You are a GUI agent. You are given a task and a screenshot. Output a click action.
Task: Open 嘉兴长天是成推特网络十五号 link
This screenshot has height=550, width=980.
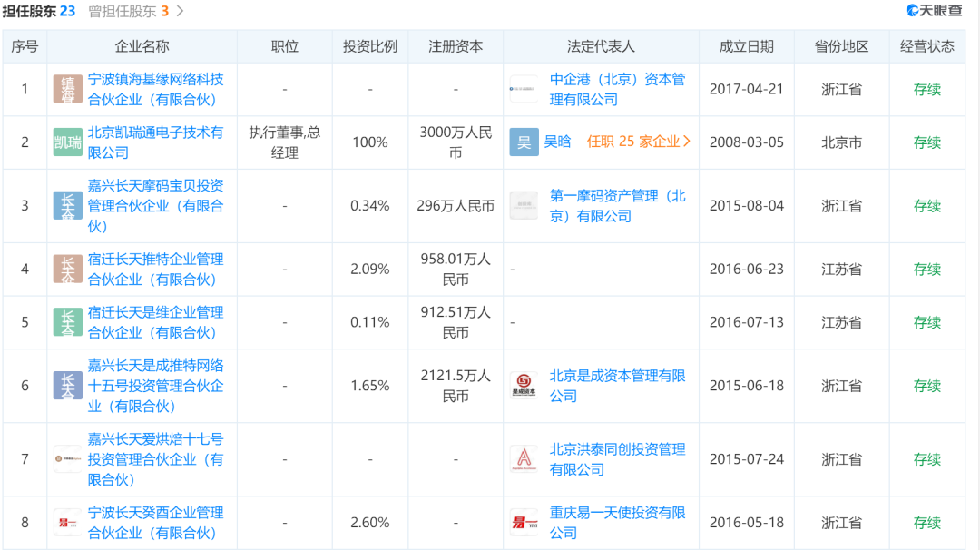tap(156, 386)
